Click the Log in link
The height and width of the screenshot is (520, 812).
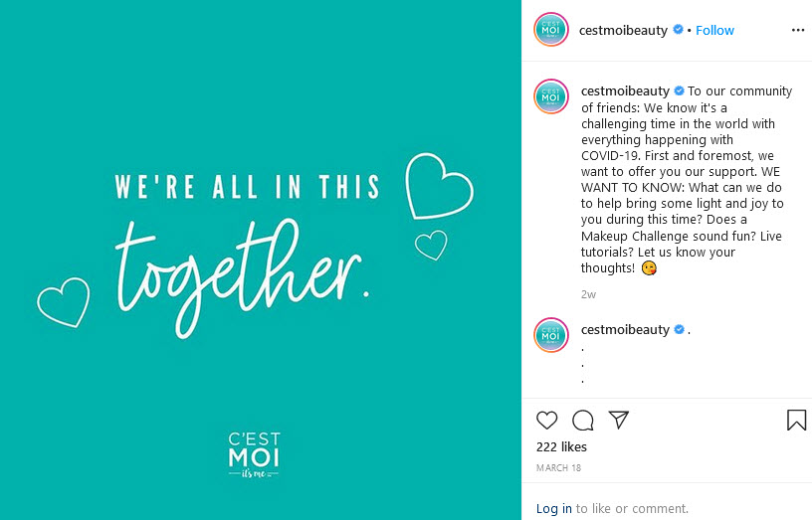553,509
